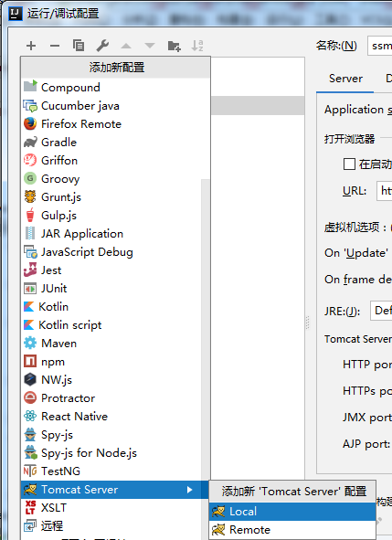Choose Remote Tomcat Server

click(292, 529)
